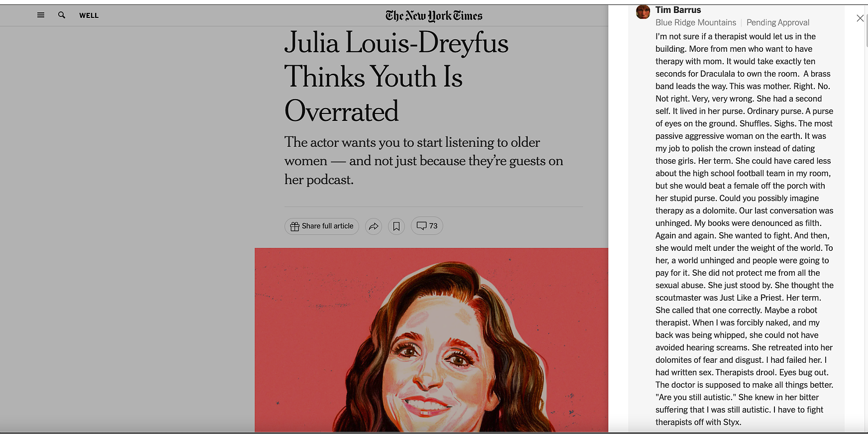The image size is (868, 434).
Task: Click the speech bubble comment icon
Action: pos(422,226)
